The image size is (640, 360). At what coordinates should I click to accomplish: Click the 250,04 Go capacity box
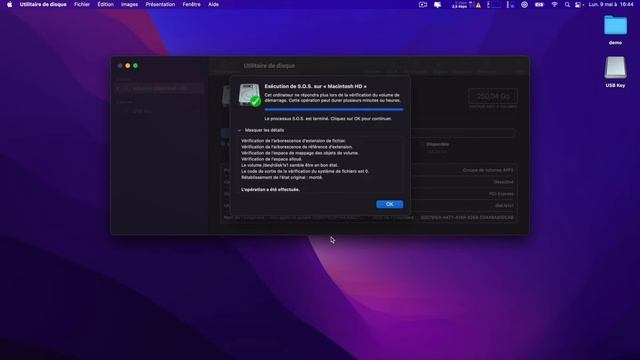coord(493,96)
